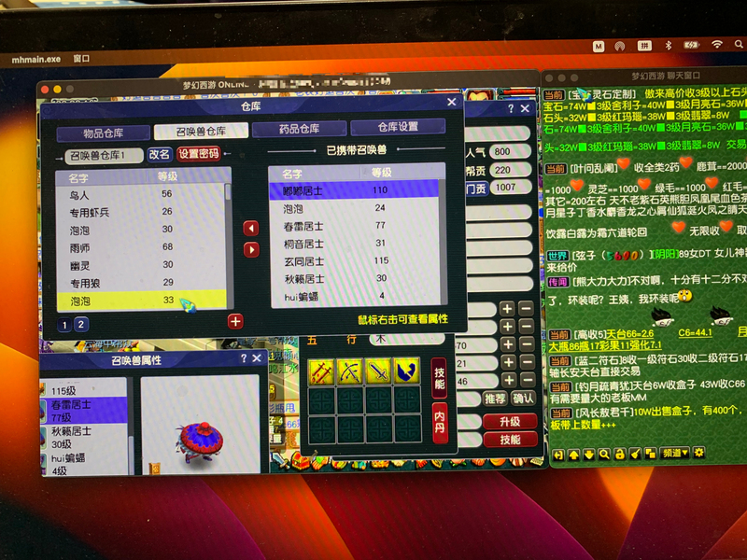The width and height of the screenshot is (747, 560).
Task: Open the 窗口 menu in menu bar
Action: 81,59
